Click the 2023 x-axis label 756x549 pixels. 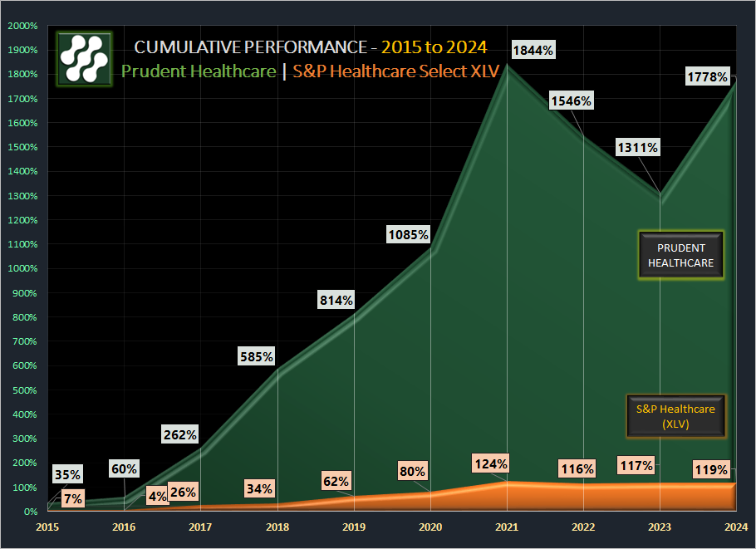pos(660,527)
